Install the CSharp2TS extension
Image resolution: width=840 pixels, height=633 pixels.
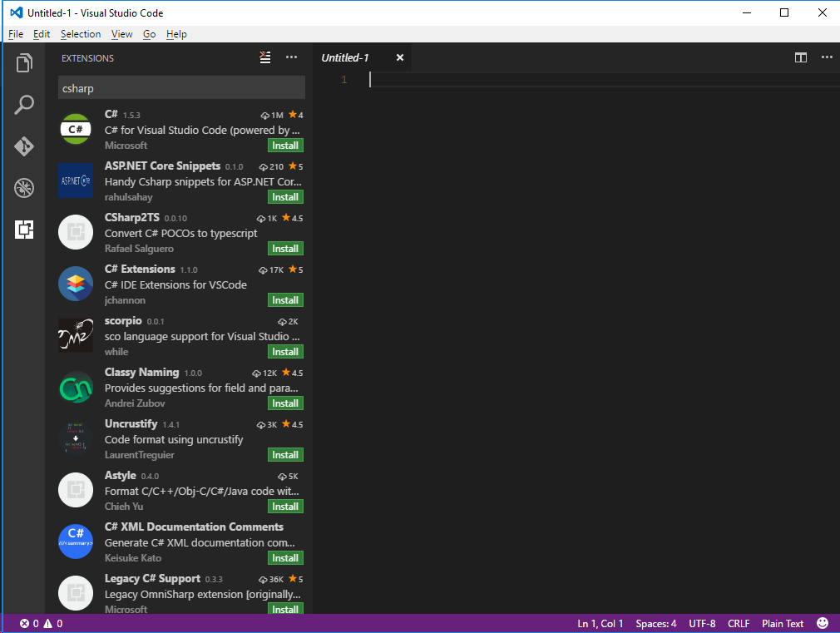tap(285, 248)
